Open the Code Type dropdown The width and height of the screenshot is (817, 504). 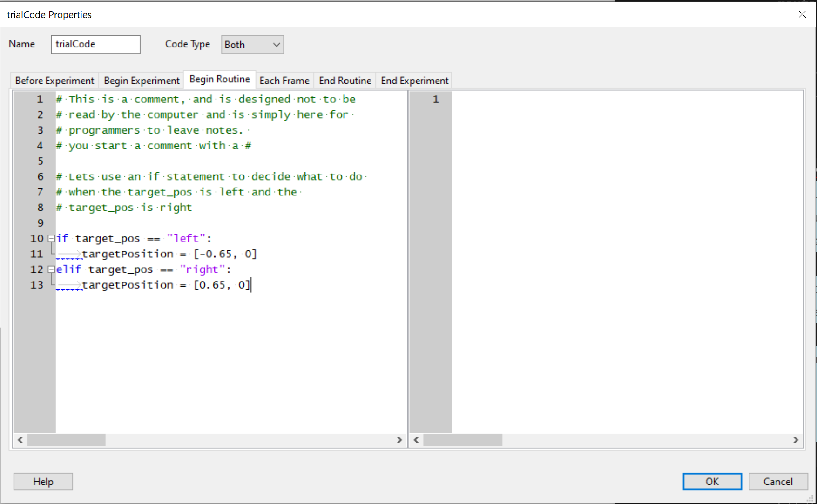pos(252,45)
